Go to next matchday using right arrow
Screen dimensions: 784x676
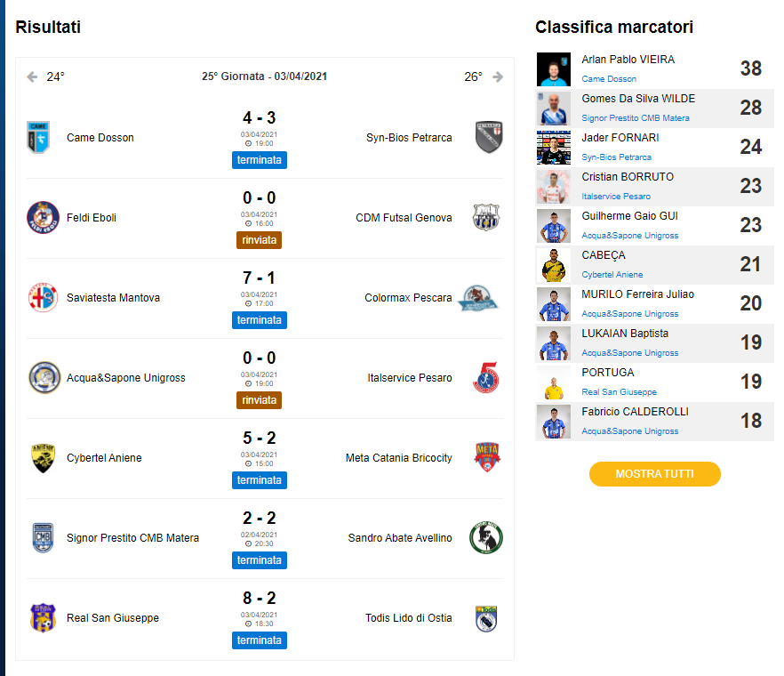pyautogui.click(x=498, y=77)
